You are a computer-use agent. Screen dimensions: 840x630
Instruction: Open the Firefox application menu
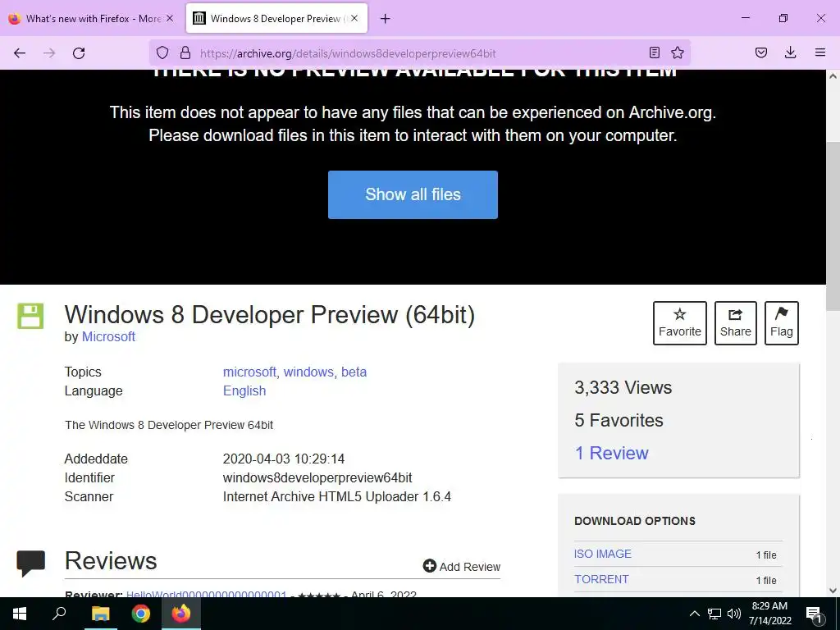(x=820, y=52)
